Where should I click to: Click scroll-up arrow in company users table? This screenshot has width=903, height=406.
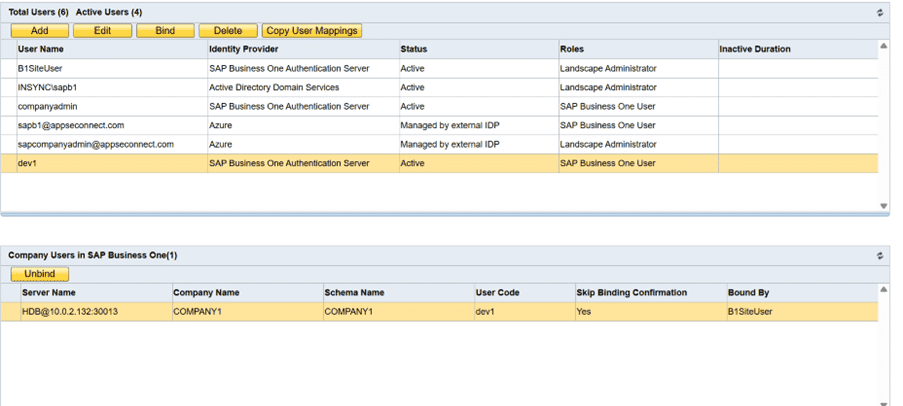[x=883, y=290]
